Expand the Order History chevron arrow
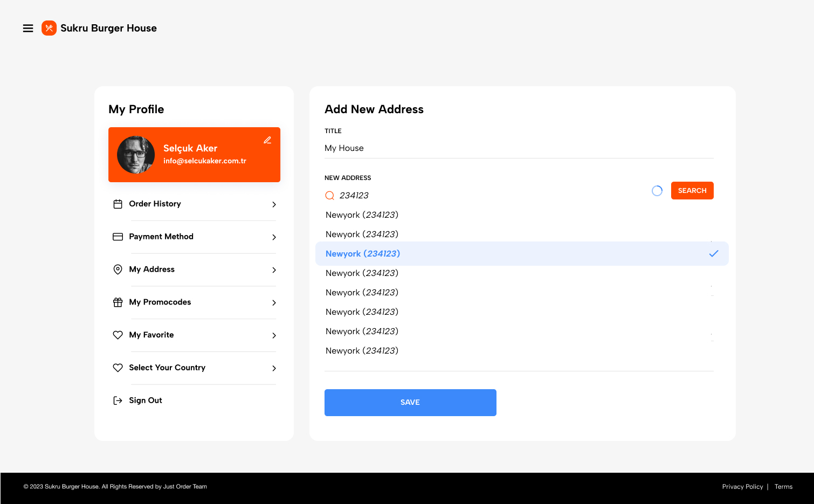This screenshot has height=504, width=814. pyautogui.click(x=274, y=205)
